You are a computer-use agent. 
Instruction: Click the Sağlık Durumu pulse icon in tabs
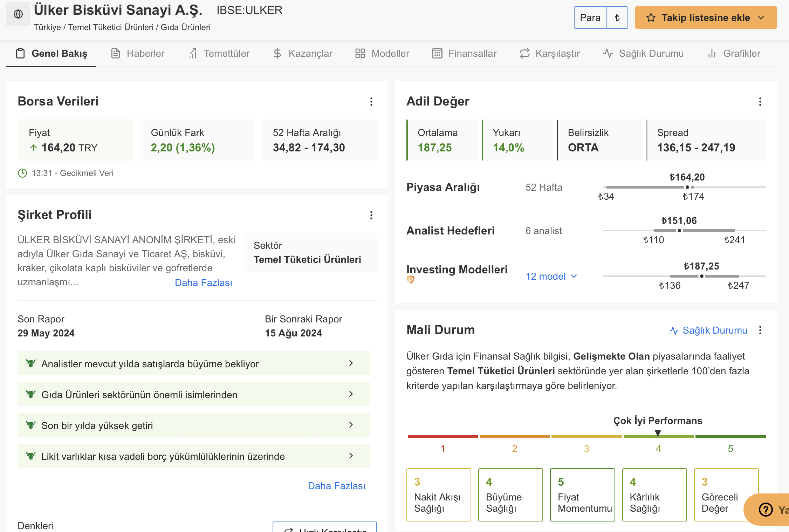pyautogui.click(x=608, y=53)
